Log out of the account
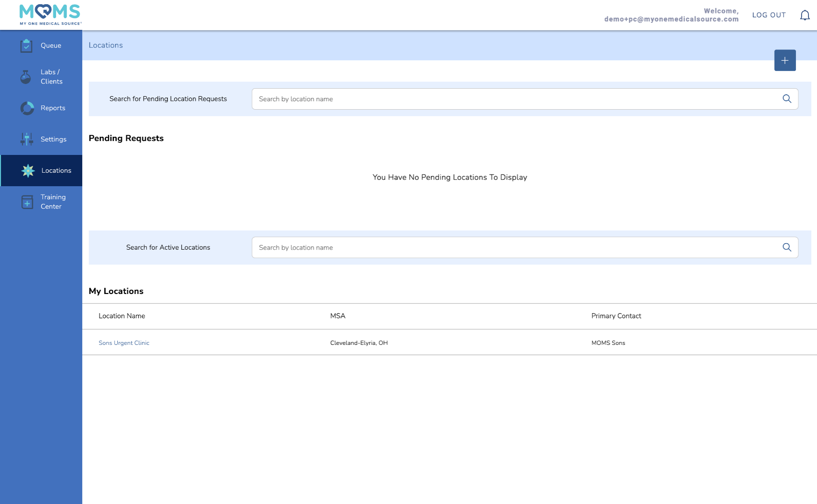This screenshot has width=817, height=504. 768,15
